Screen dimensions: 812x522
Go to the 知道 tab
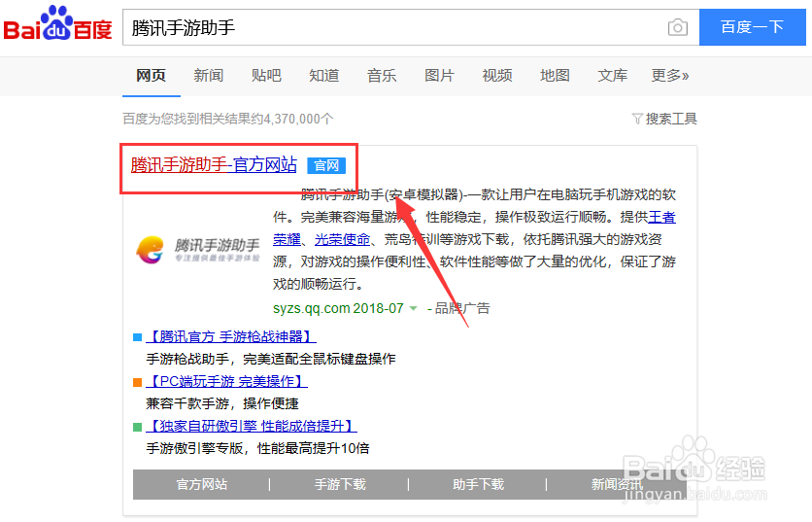click(324, 76)
